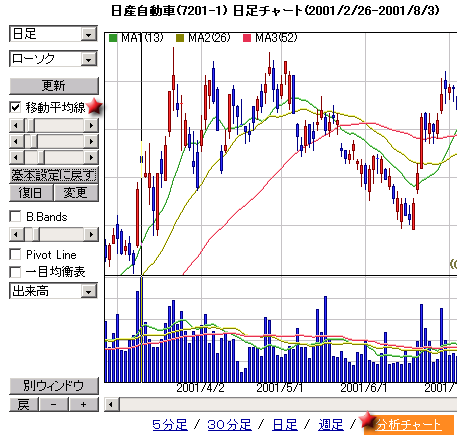Click the horizontal chart scrollbar track
The height and width of the screenshot is (437, 457).
click(x=288, y=405)
